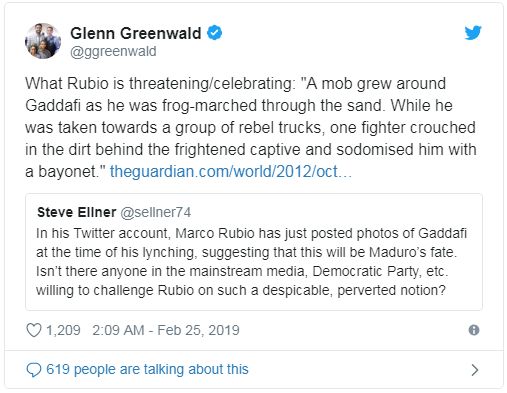The image size is (507, 393).
Task: Expand conversation with right chevron arrow
Action: (x=475, y=370)
